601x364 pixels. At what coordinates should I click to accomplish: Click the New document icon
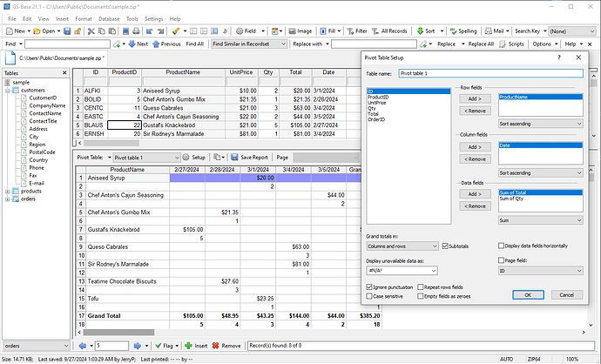10,31
